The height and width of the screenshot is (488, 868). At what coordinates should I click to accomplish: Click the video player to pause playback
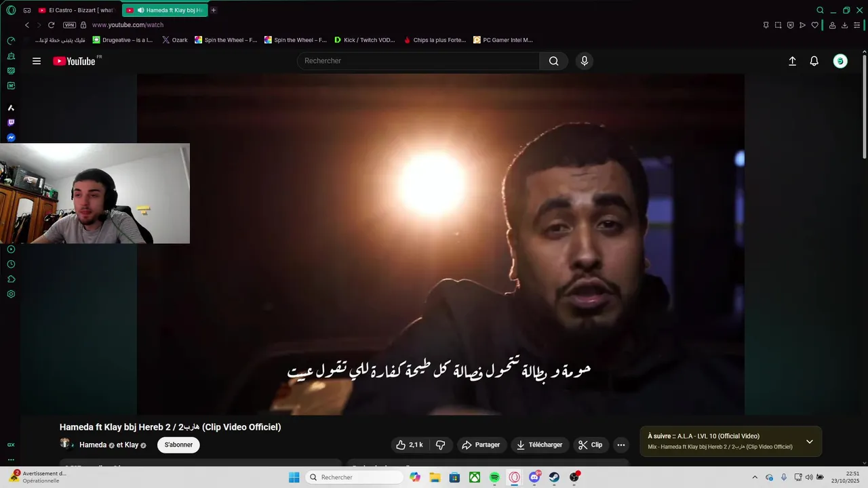(x=441, y=244)
